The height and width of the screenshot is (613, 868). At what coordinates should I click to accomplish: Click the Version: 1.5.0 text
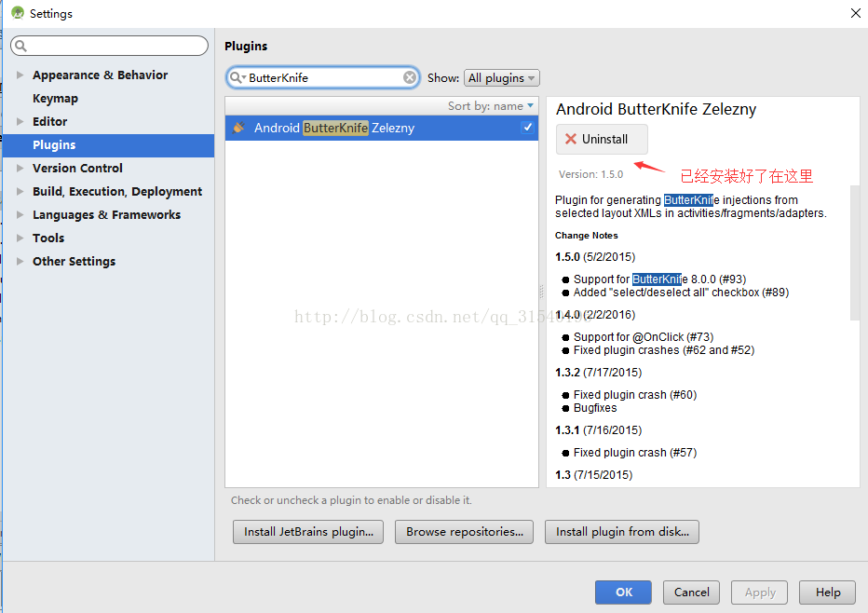590,174
